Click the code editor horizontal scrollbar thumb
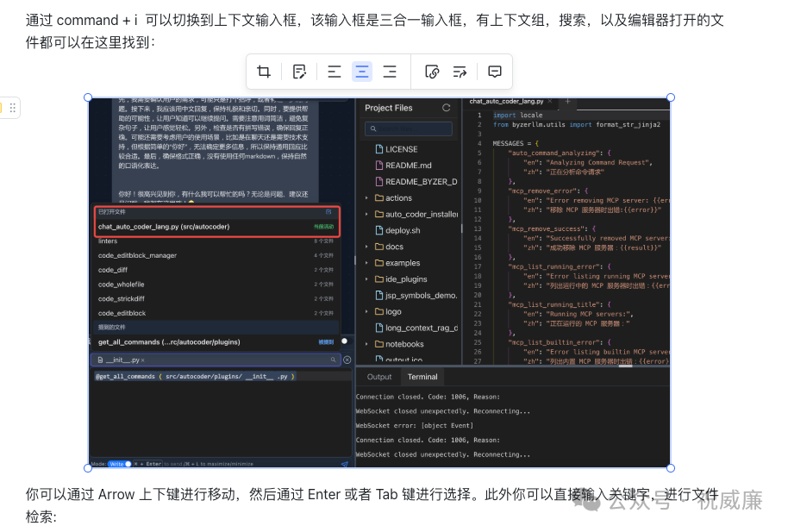Screen dimensions: 788x532 click(x=625, y=366)
